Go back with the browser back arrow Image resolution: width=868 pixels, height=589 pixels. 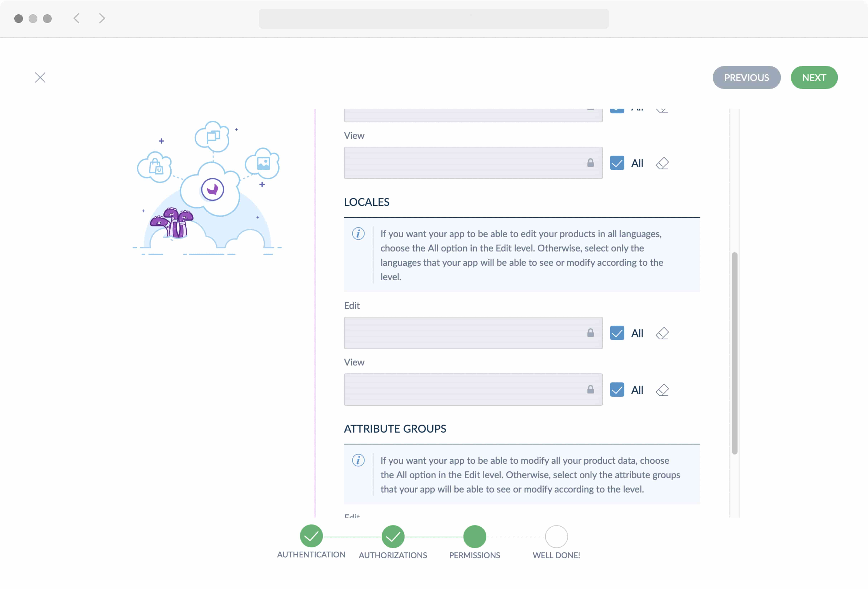point(77,18)
